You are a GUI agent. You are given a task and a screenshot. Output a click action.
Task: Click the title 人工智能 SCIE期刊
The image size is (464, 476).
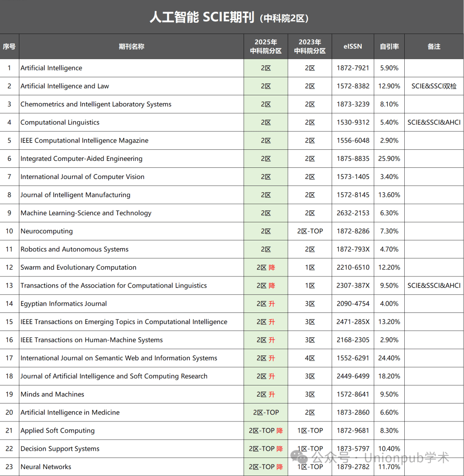pyautogui.click(x=202, y=17)
